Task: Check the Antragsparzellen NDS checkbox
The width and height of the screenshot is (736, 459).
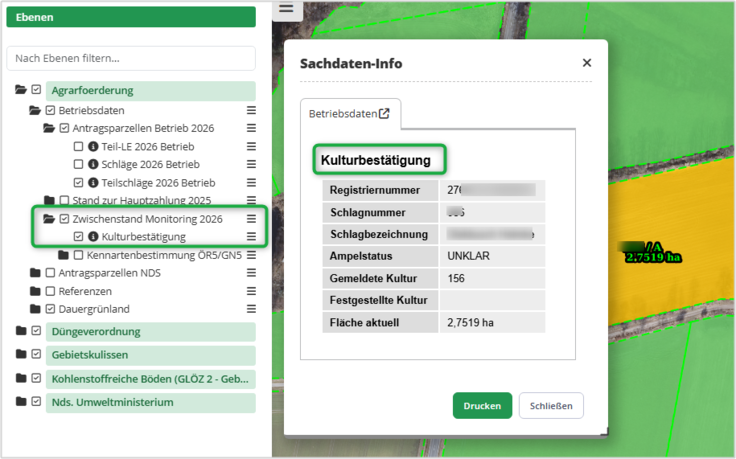Action: (x=50, y=273)
